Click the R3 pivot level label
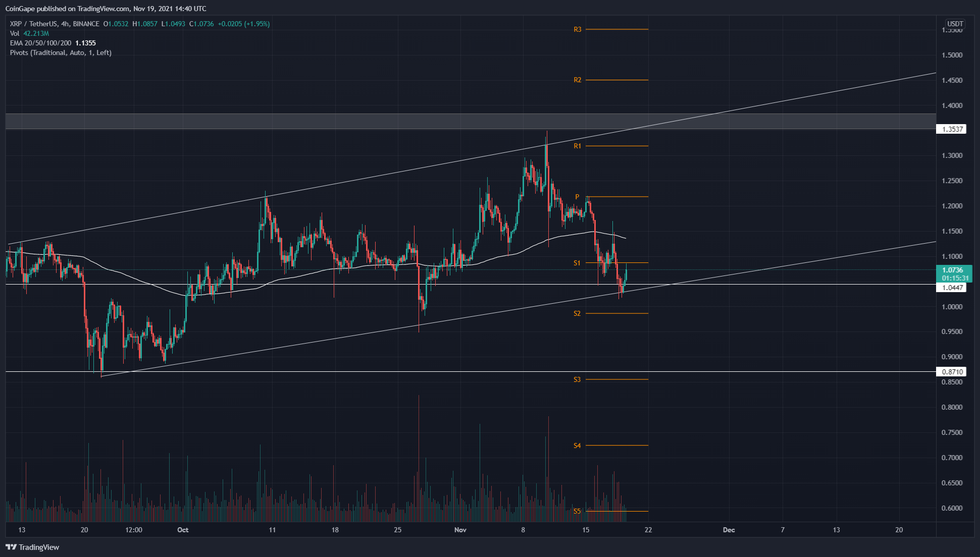Image resolution: width=980 pixels, height=557 pixels. tap(577, 29)
